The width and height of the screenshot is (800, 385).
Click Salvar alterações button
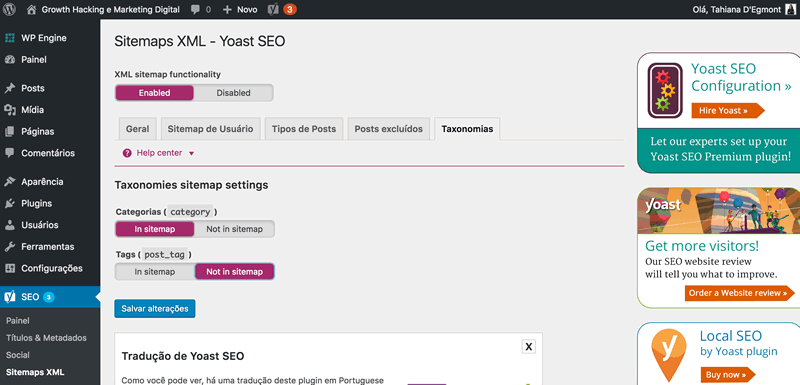(155, 309)
